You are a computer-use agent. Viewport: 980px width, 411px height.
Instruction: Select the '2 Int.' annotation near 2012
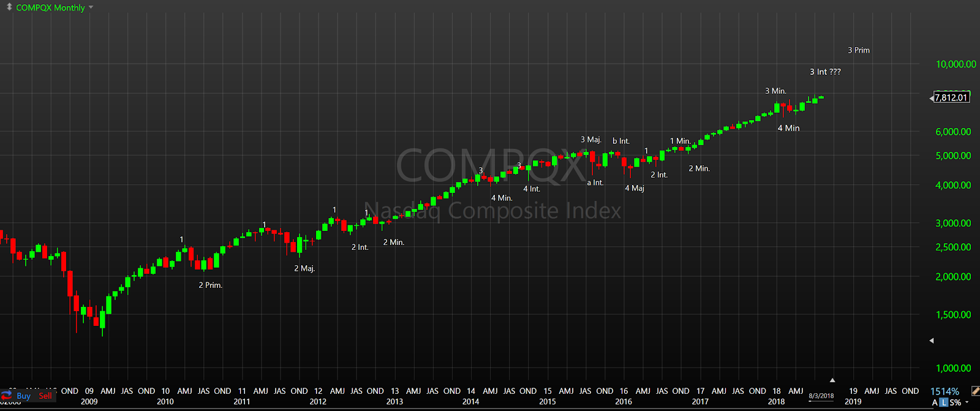360,247
